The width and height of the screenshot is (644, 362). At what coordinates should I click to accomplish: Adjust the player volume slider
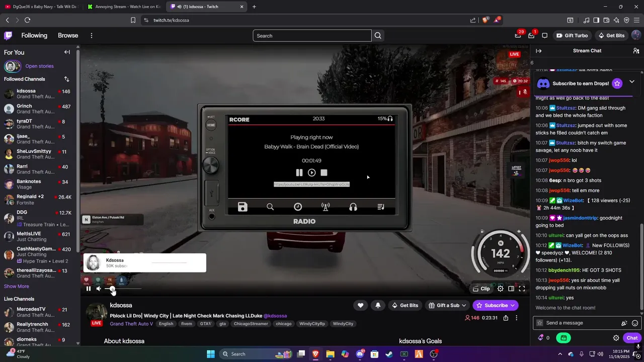pyautogui.click(x=123, y=289)
